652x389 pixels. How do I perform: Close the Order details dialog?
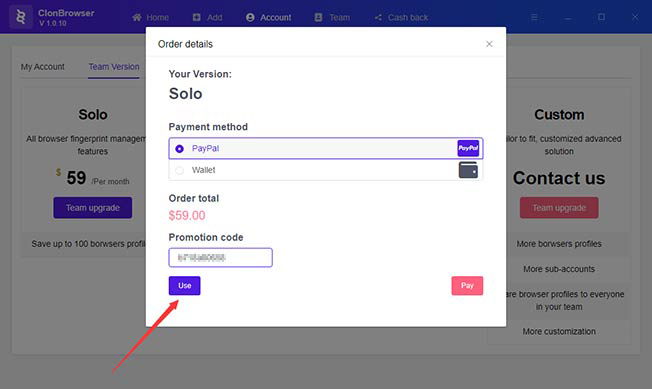pos(489,44)
